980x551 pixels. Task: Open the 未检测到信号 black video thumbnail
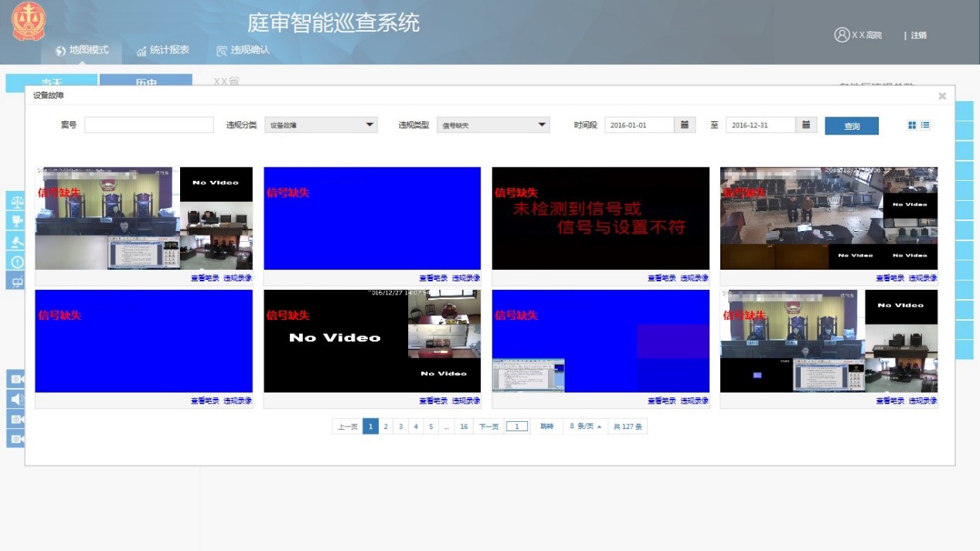click(x=600, y=218)
